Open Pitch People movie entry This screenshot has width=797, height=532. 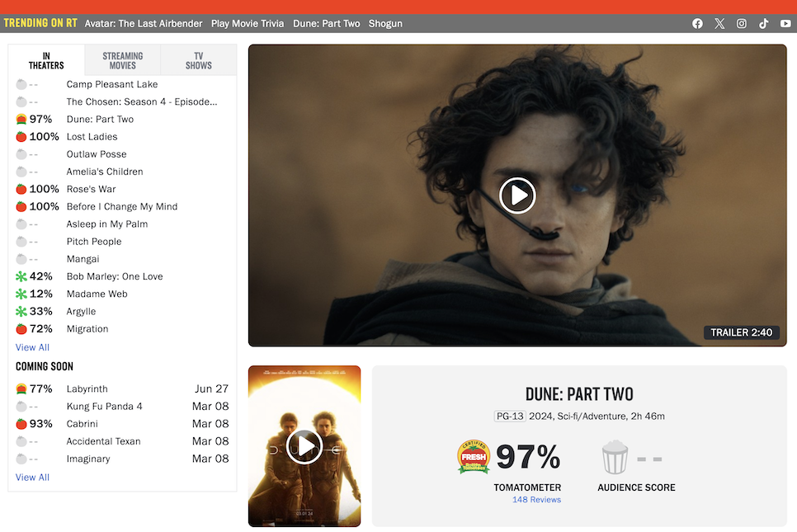point(94,242)
